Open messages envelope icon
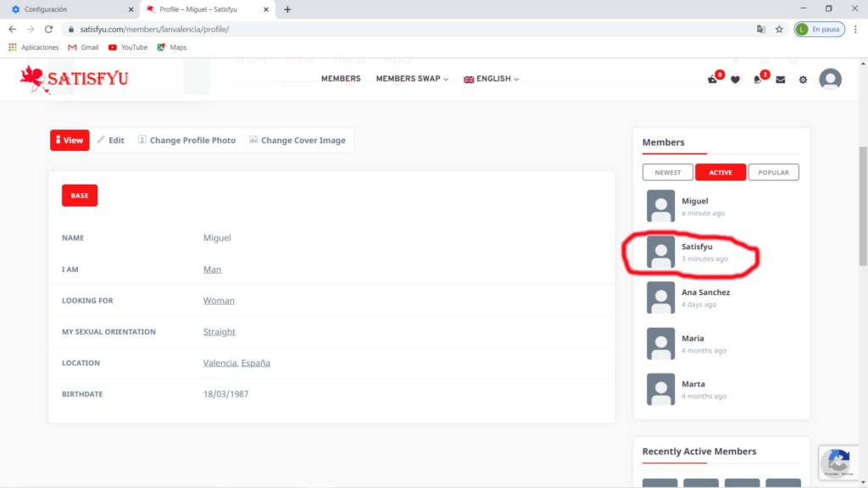 781,80
